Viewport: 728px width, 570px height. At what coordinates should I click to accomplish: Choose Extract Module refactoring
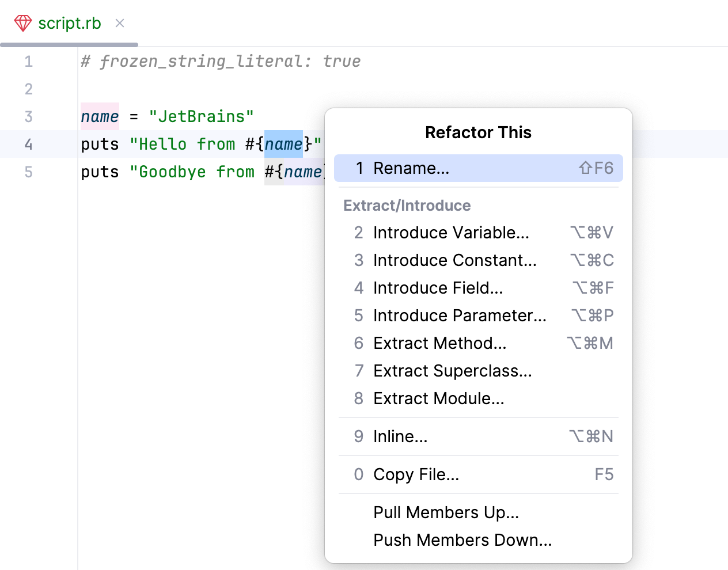point(439,398)
